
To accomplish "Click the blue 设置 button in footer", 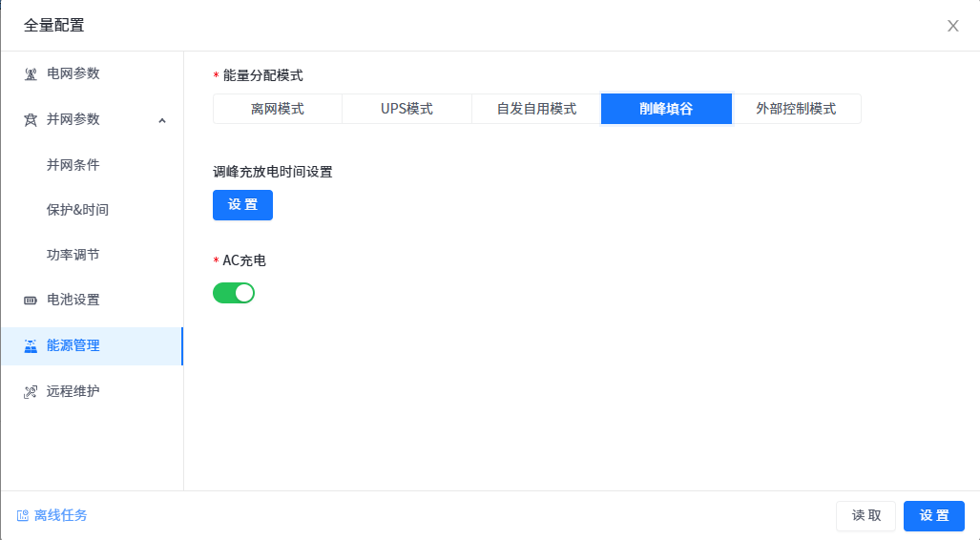I will click(933, 516).
